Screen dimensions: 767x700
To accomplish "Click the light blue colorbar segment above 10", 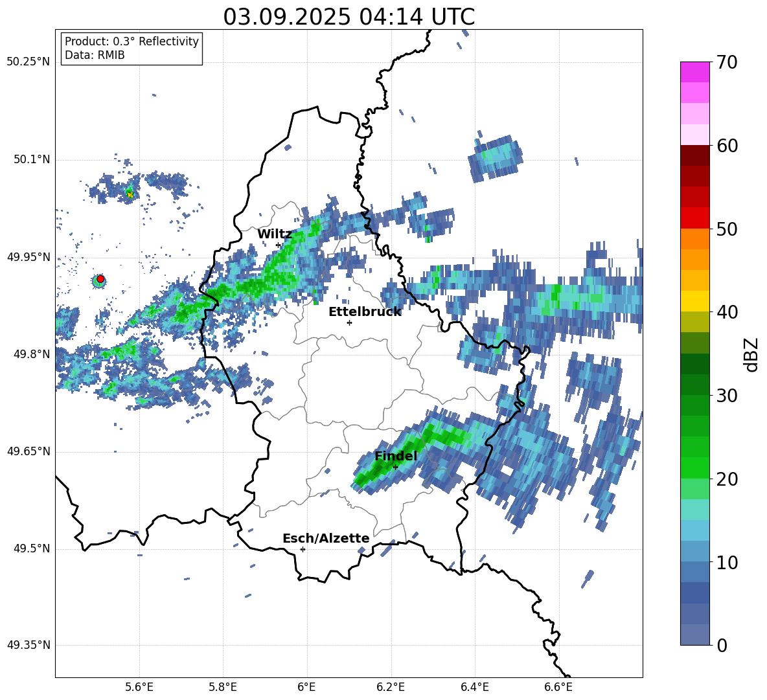I will coord(694,530).
